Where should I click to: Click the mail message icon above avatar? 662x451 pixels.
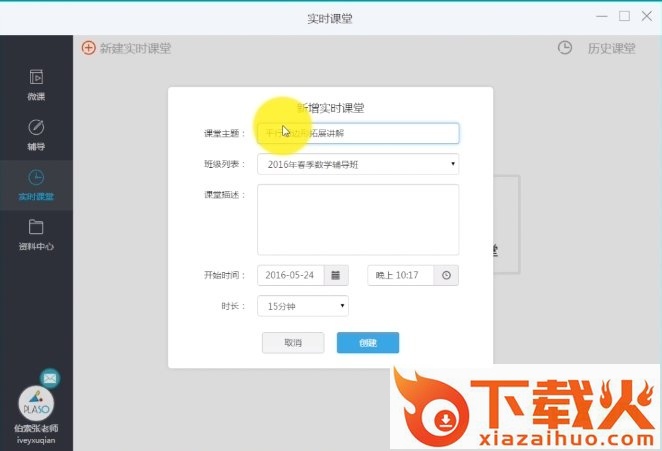50,378
